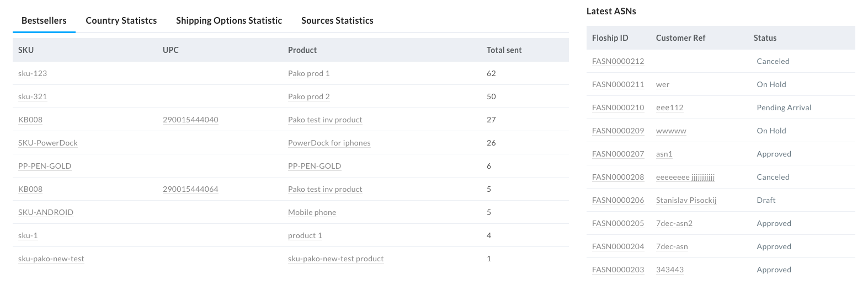Click the Floship ID column header
The height and width of the screenshot is (285, 868).
pyautogui.click(x=610, y=38)
